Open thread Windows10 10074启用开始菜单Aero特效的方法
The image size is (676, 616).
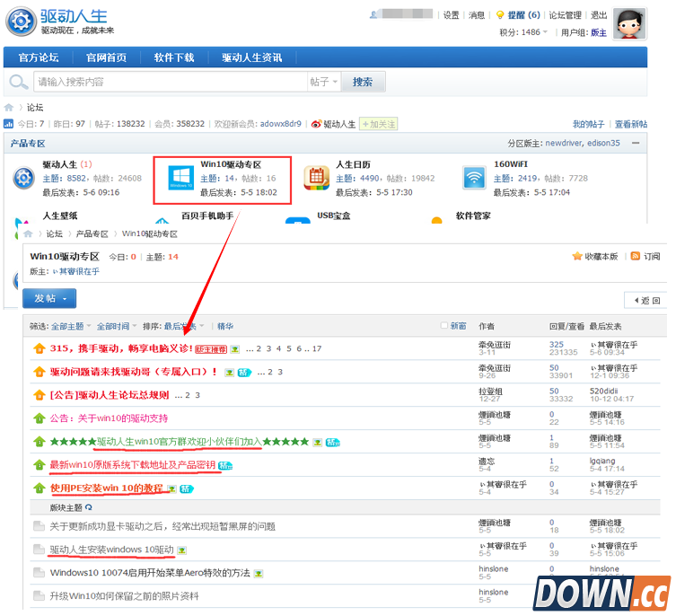pos(150,572)
